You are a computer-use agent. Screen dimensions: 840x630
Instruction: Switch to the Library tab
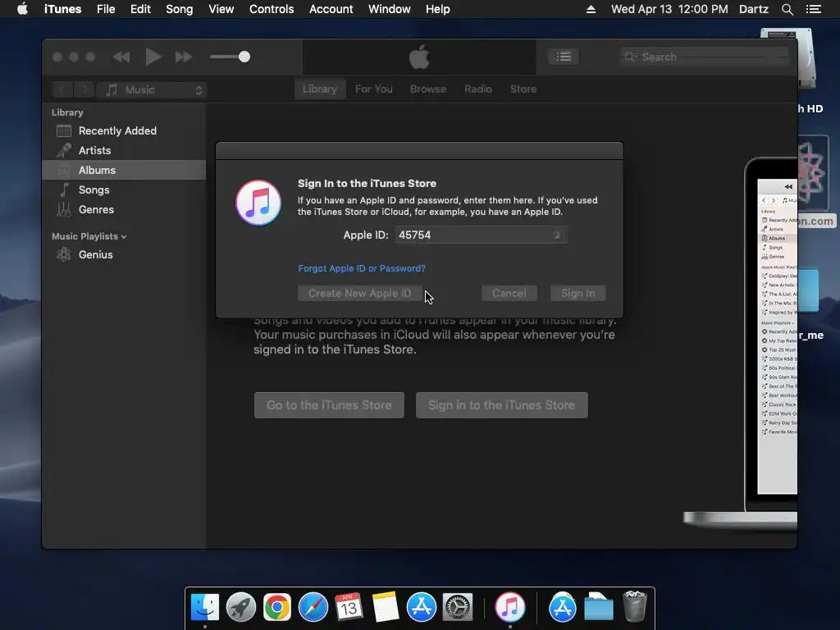(x=320, y=89)
